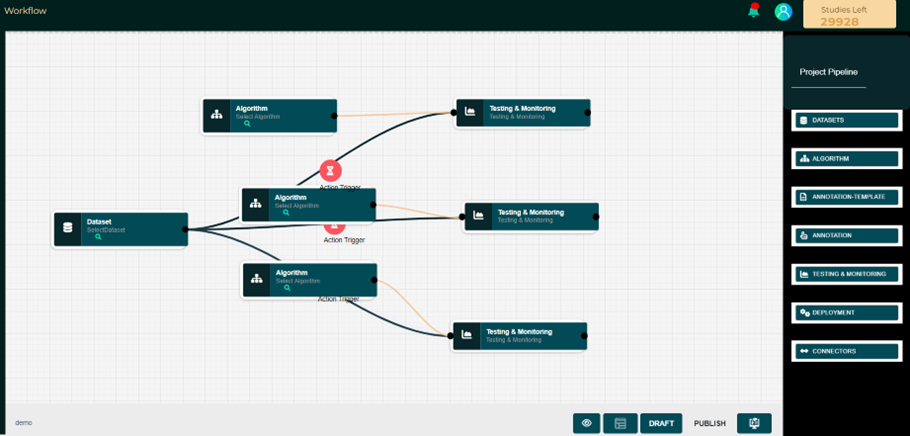Click the top Algorithm node hierarchy icon
The width and height of the screenshot is (910, 436).
point(217,115)
